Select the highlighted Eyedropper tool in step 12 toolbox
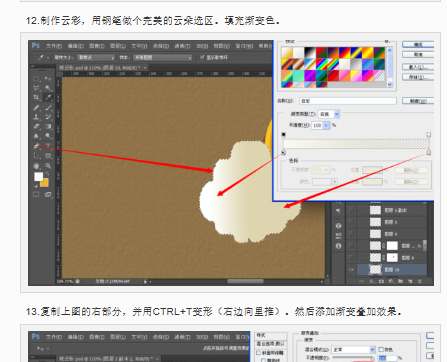Viewport: 447px width, 362px height. (48, 97)
